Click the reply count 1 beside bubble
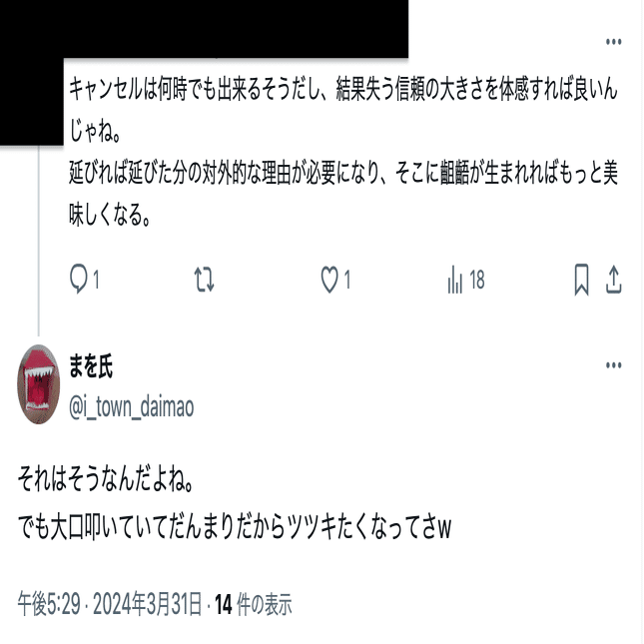 tap(96, 281)
